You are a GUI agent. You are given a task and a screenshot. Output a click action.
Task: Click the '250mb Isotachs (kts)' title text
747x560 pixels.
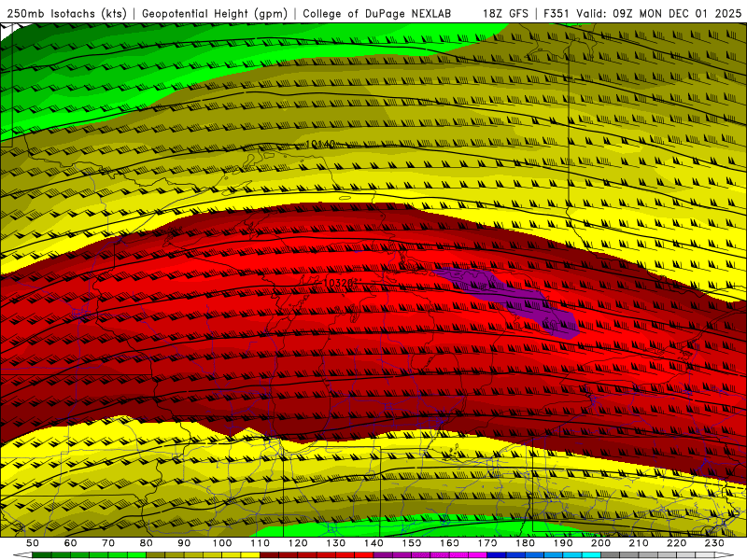(x=66, y=14)
